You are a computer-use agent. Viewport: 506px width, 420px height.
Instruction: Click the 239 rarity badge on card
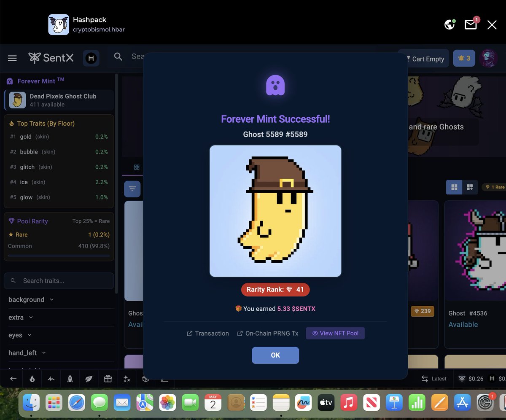point(423,311)
